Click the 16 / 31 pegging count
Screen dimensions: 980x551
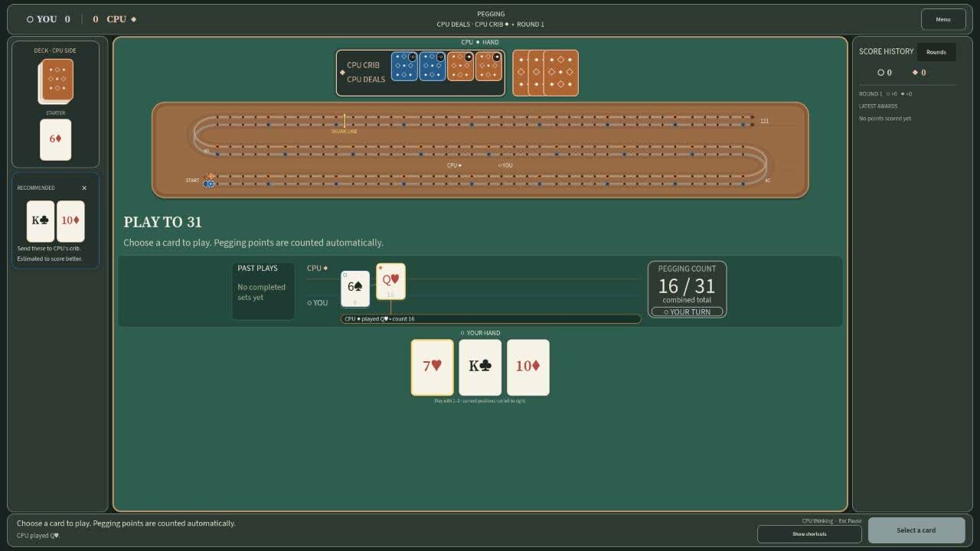(687, 286)
